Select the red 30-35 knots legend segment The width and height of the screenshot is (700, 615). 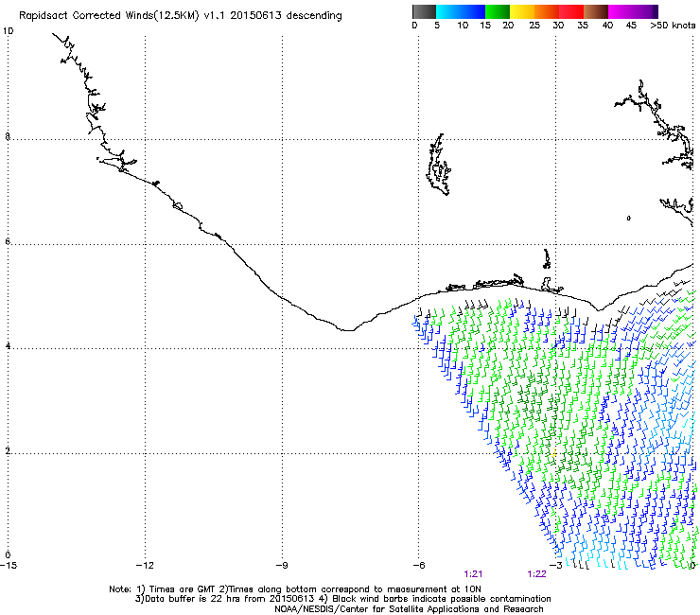coord(571,11)
